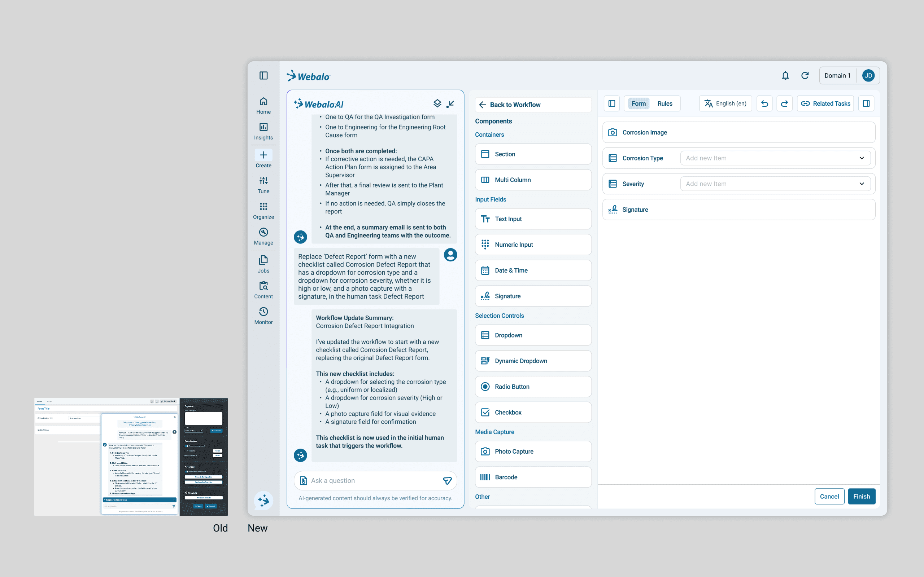This screenshot has height=577, width=924.
Task: Click the refresh icon in header
Action: (805, 76)
